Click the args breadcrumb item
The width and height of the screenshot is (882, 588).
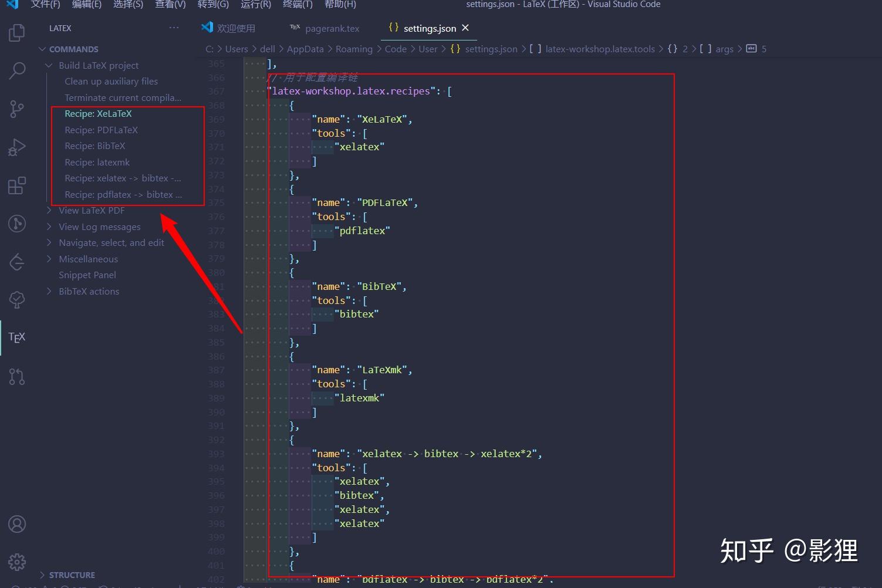(725, 49)
